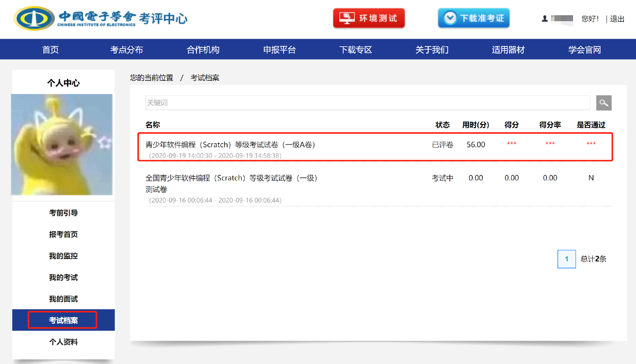Open 我的考试 in the sidebar

click(63, 277)
